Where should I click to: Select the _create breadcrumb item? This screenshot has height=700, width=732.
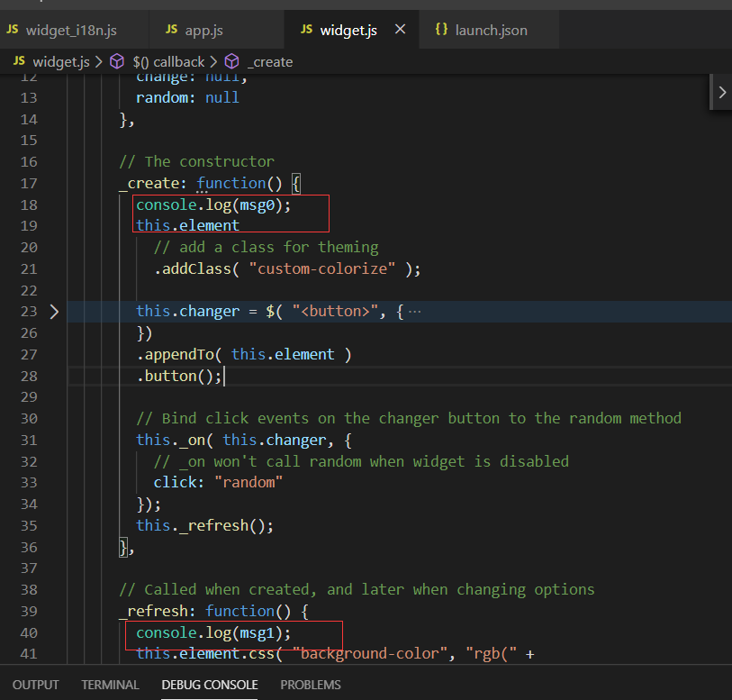point(270,61)
